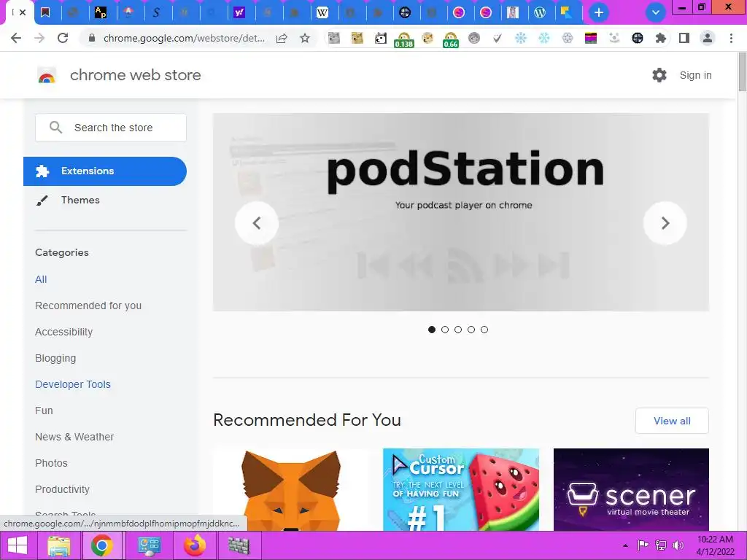Switch to the WordPress tab
747x560 pixels.
pyautogui.click(x=540, y=13)
